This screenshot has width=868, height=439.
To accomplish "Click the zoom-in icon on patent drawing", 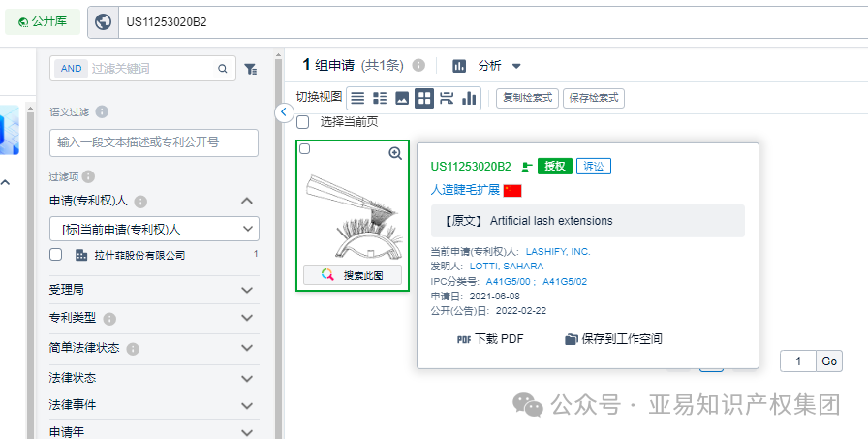I will pos(395,154).
